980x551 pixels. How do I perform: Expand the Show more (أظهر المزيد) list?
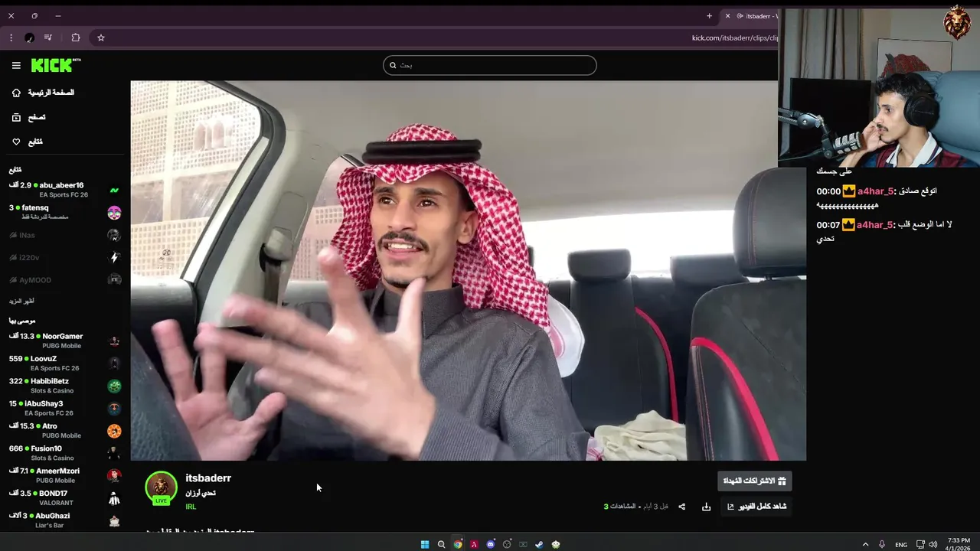pos(21,302)
